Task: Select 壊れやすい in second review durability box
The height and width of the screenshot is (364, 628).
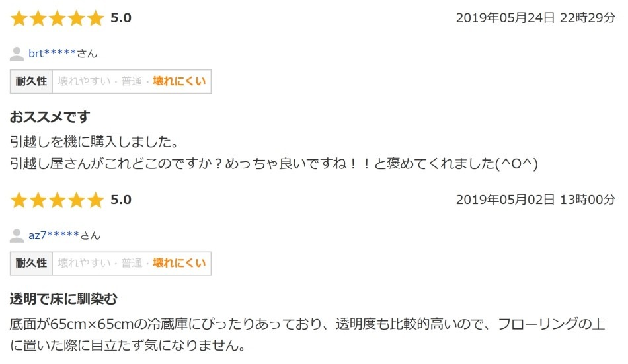Action: click(84, 263)
